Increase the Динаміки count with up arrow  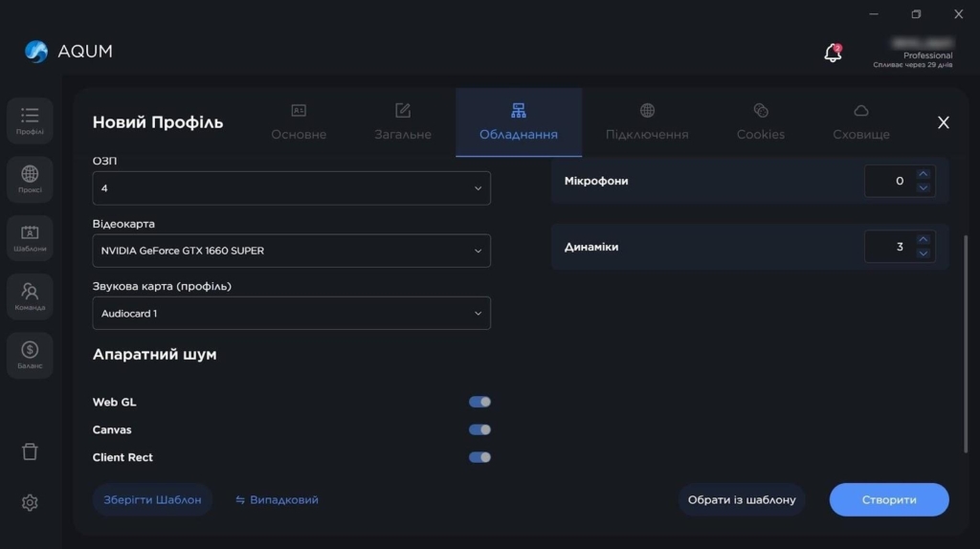pyautogui.click(x=924, y=240)
